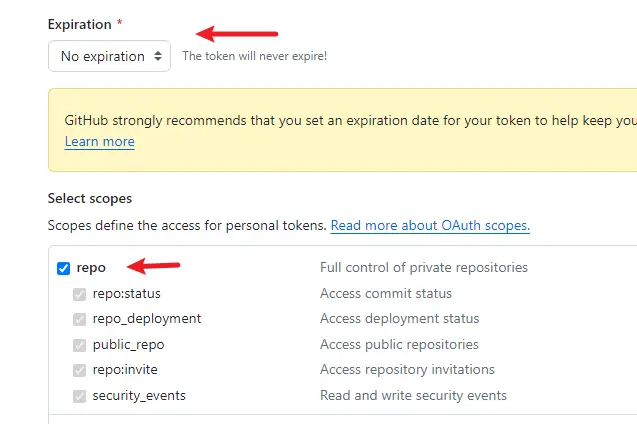
Task: Uncheck the repo scope checkbox
Action: click(64, 268)
